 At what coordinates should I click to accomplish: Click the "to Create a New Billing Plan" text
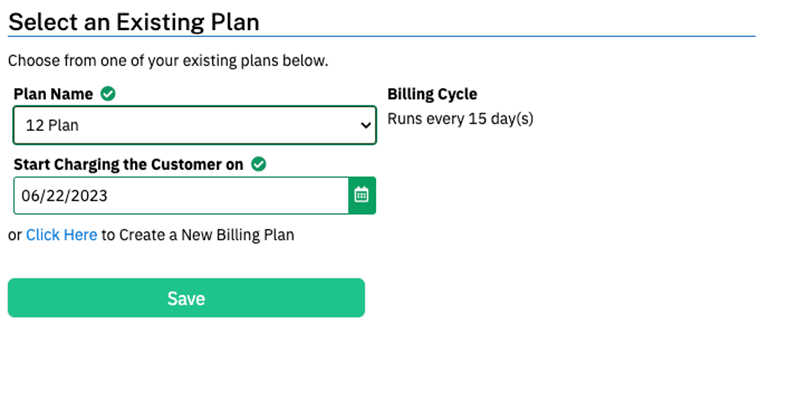pos(198,235)
